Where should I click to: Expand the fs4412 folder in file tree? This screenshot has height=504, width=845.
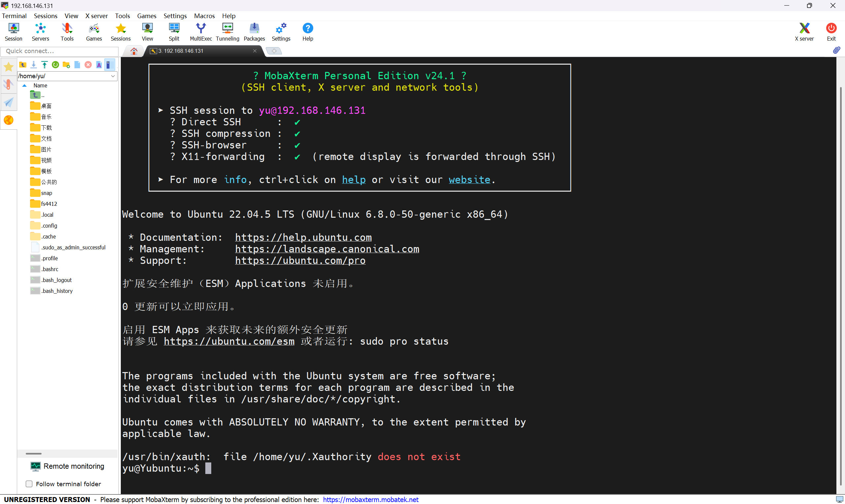pos(48,204)
